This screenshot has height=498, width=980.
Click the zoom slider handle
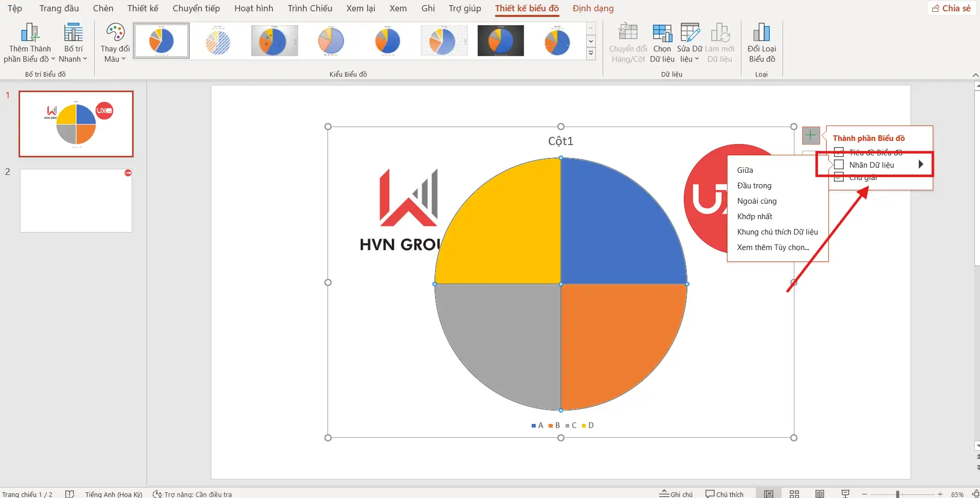click(x=898, y=494)
